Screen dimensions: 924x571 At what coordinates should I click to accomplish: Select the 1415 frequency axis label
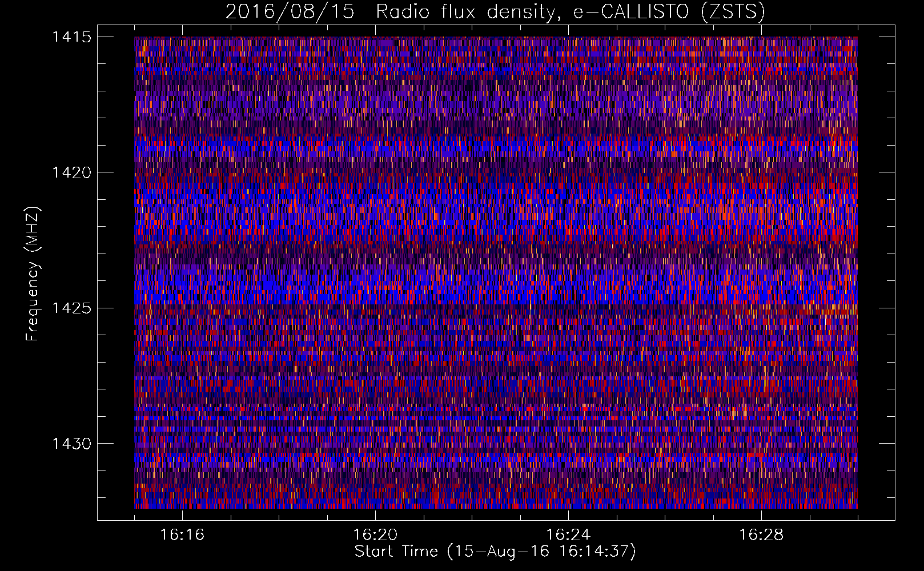(71, 37)
